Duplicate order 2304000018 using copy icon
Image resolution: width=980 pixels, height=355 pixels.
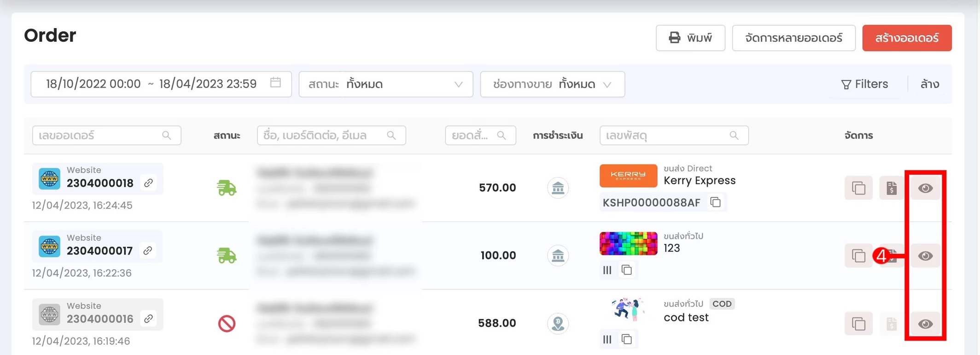(x=858, y=188)
